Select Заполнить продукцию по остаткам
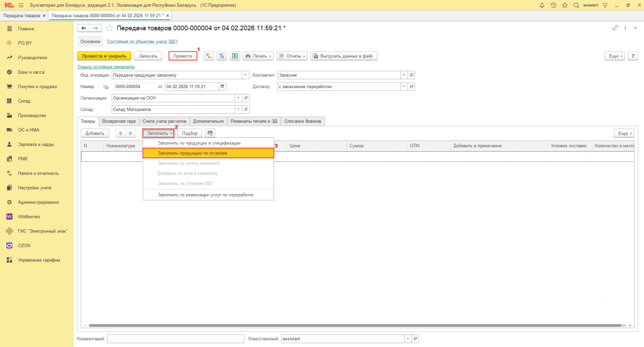 point(208,153)
